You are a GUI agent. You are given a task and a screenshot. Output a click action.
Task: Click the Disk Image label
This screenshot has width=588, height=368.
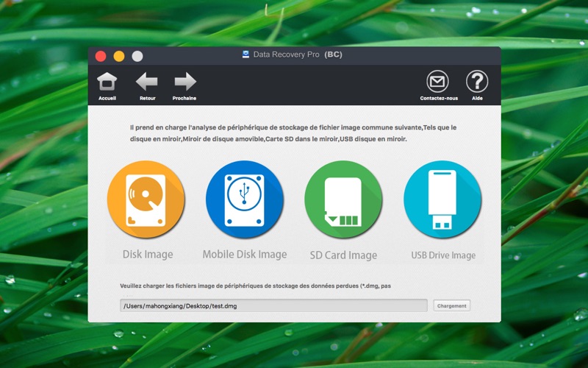coord(148,254)
